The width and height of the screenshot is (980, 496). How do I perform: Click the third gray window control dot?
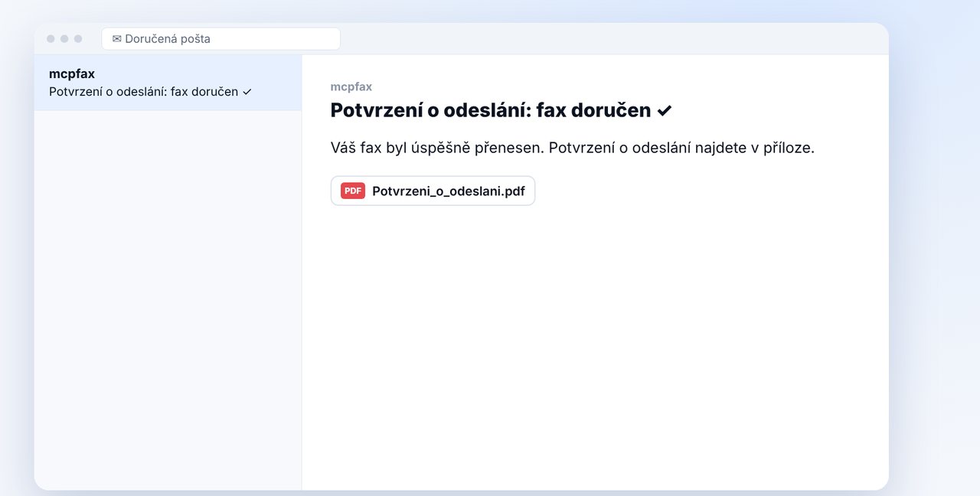(x=78, y=39)
